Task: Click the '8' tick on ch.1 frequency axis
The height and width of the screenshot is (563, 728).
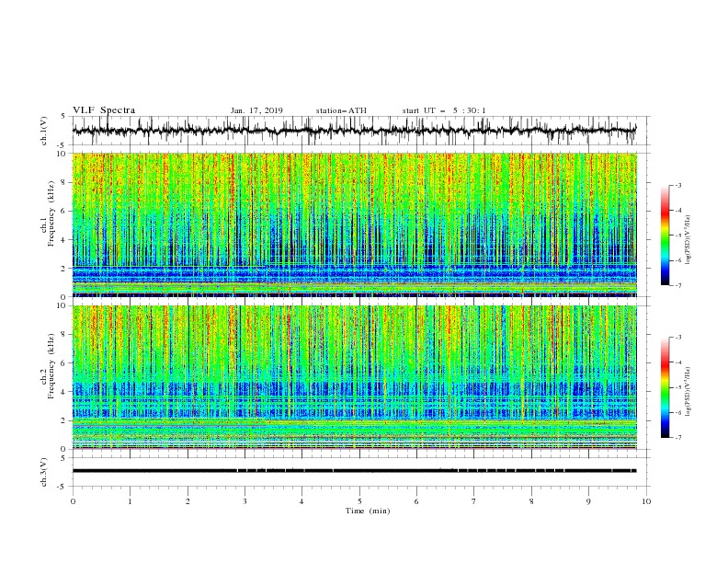Action: [x=64, y=182]
